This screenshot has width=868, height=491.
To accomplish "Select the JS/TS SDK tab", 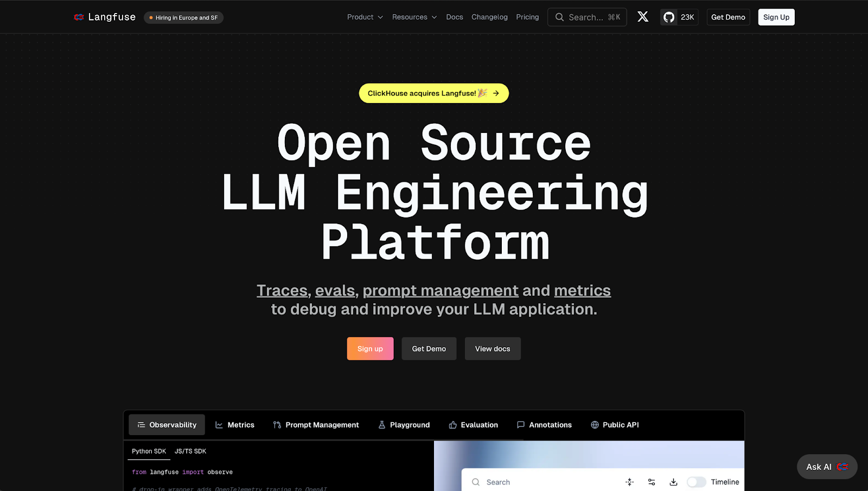I will 190,451.
